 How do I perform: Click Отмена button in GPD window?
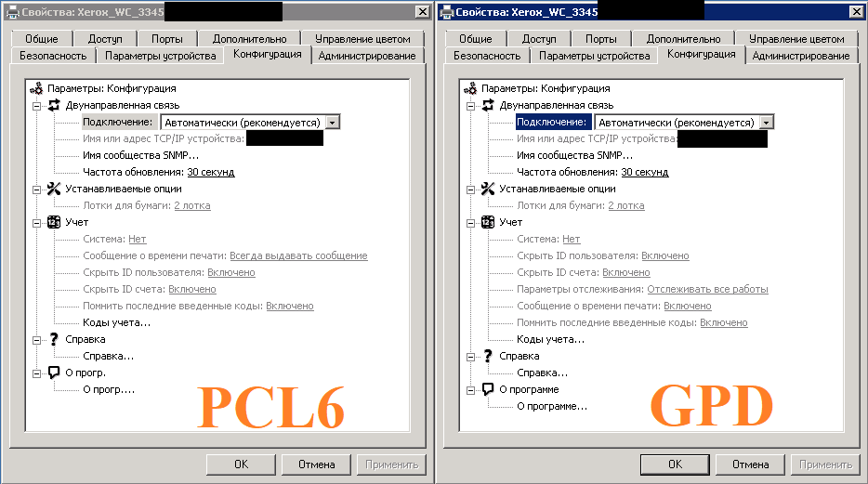(750, 464)
